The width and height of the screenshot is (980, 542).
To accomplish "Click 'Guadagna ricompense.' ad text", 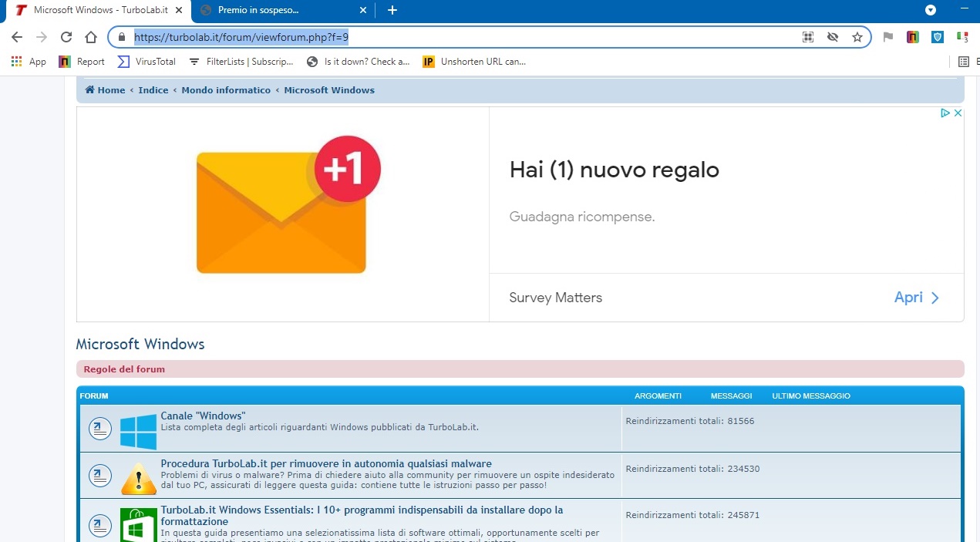I will [x=582, y=217].
